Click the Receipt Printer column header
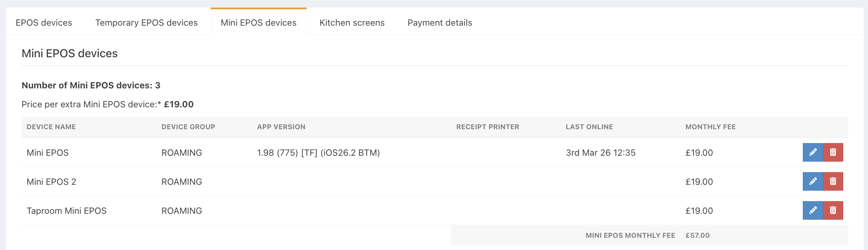The width and height of the screenshot is (868, 250). tap(488, 127)
